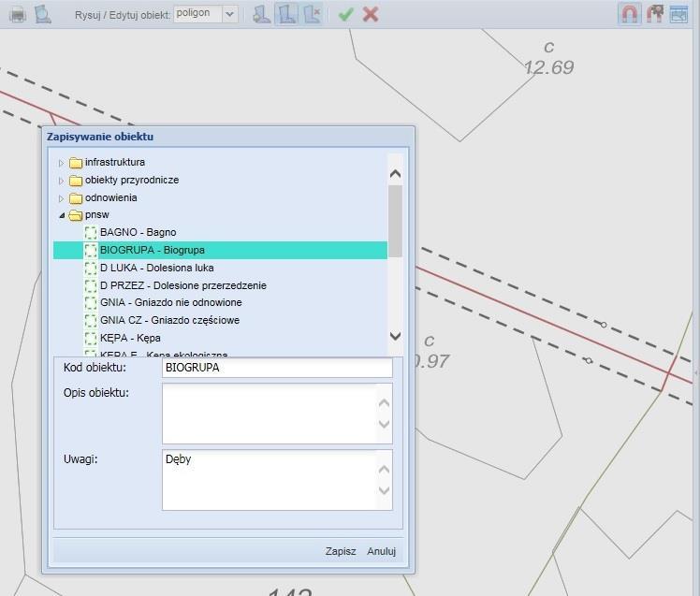Select the obiekty przyrodnicze folder row

220,180
